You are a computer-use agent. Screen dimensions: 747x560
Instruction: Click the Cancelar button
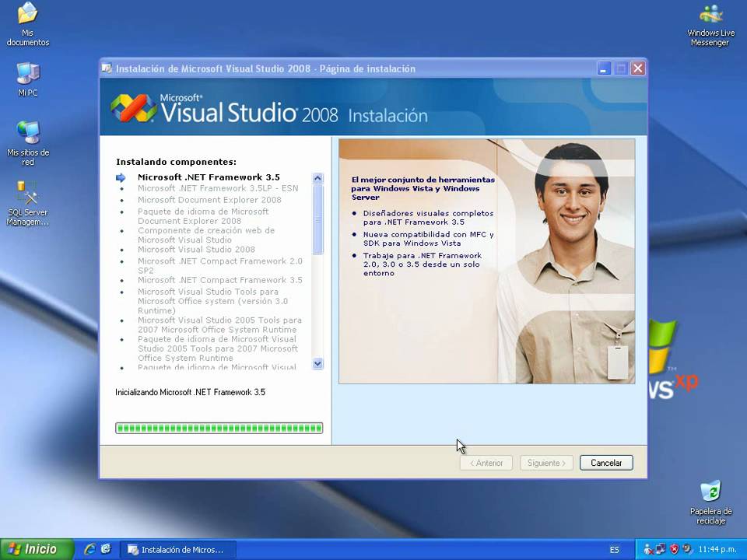(606, 463)
